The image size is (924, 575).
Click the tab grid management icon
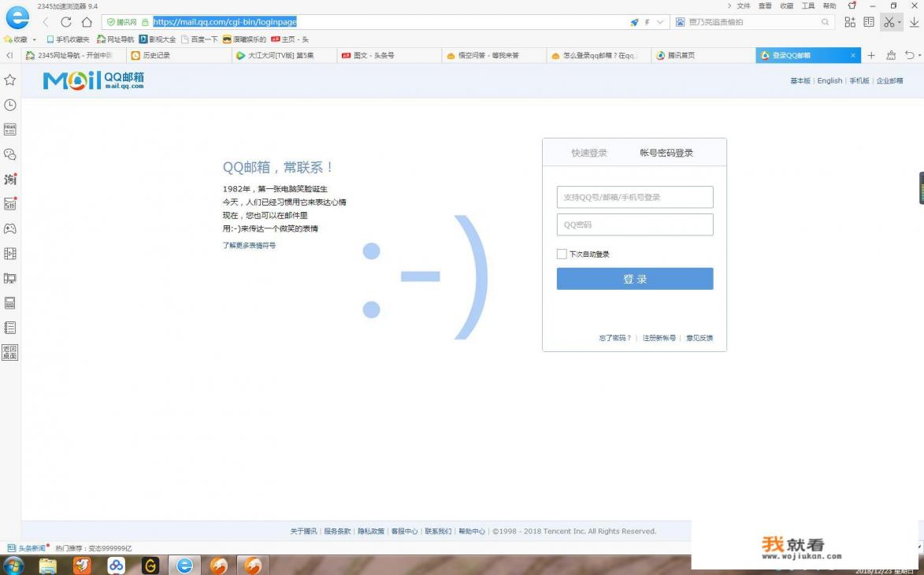click(x=850, y=22)
